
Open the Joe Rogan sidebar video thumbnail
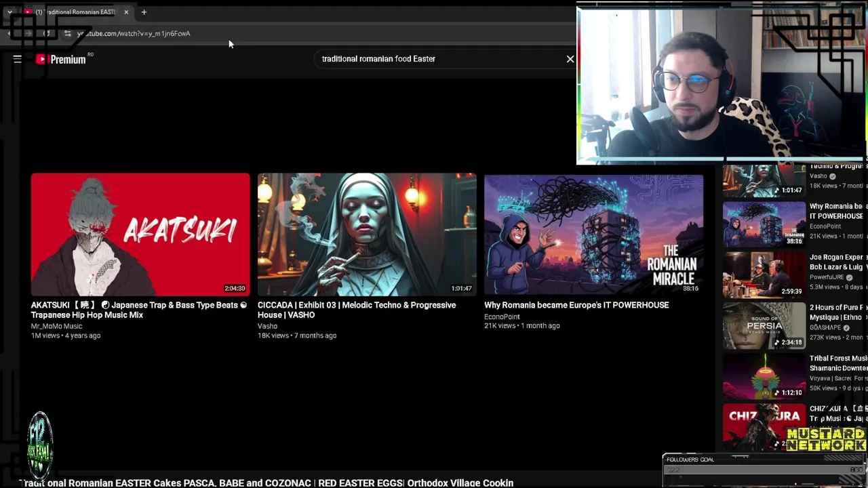[x=764, y=274]
